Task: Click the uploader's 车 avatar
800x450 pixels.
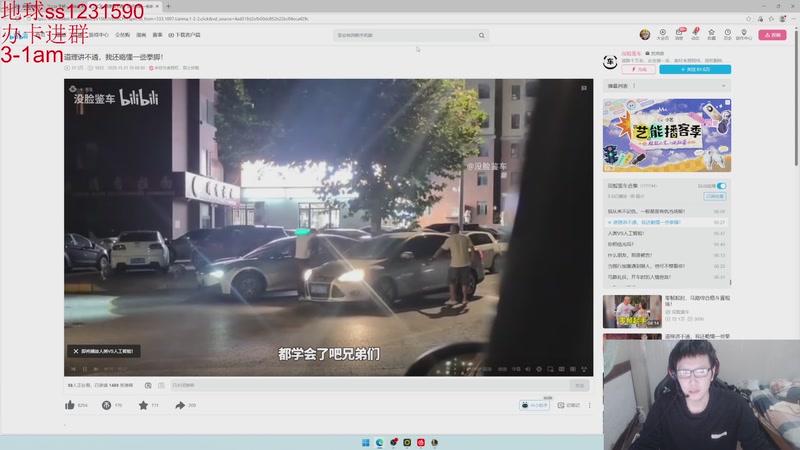Action: click(x=610, y=62)
